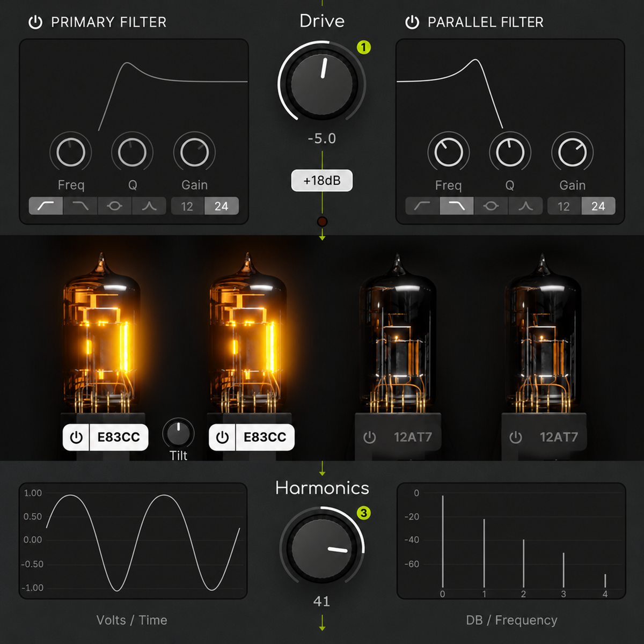Click the Volts / Time waveform display
Viewport: 644px width, 644px height.
coord(133,541)
